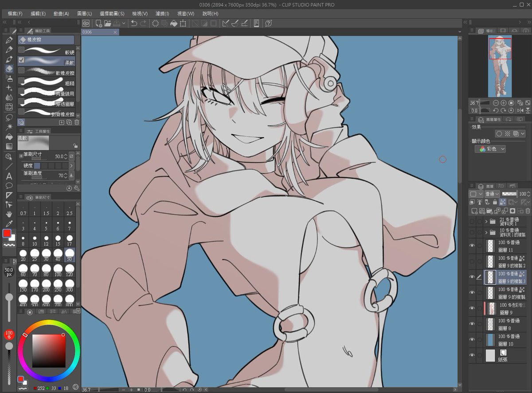532x393 pixels.
Task: Open the 圖層(L) menu
Action: coord(85,14)
